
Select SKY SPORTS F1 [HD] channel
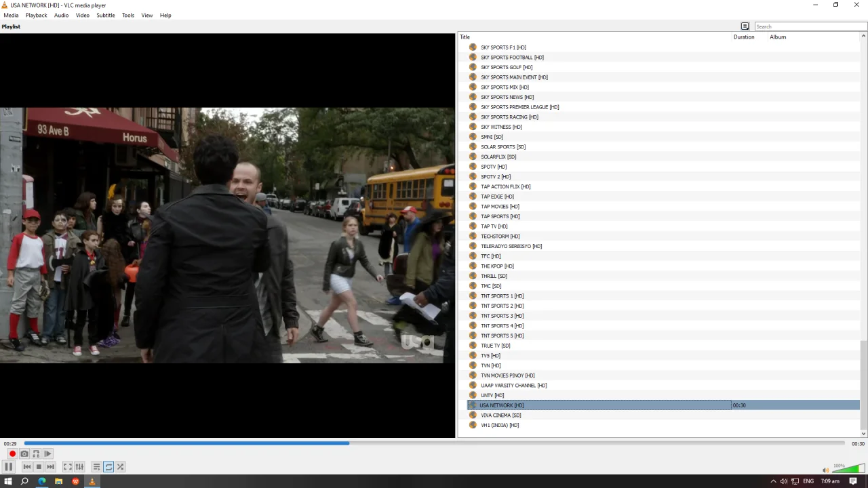pos(503,47)
